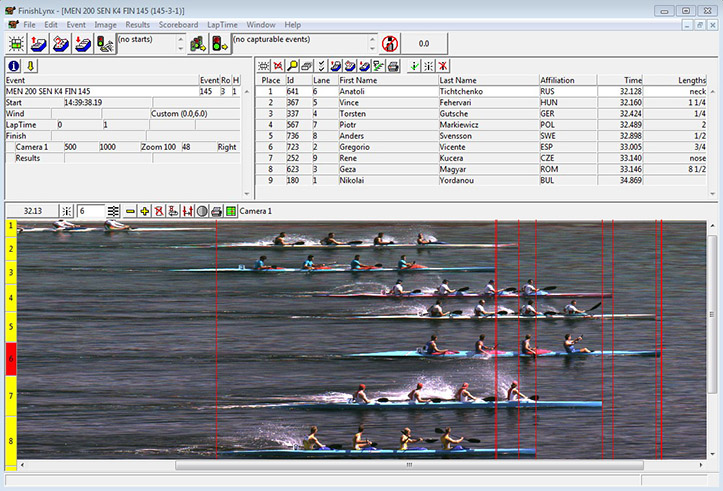Open the Scoreboard menu
This screenshot has height=491, width=723.
[178, 25]
